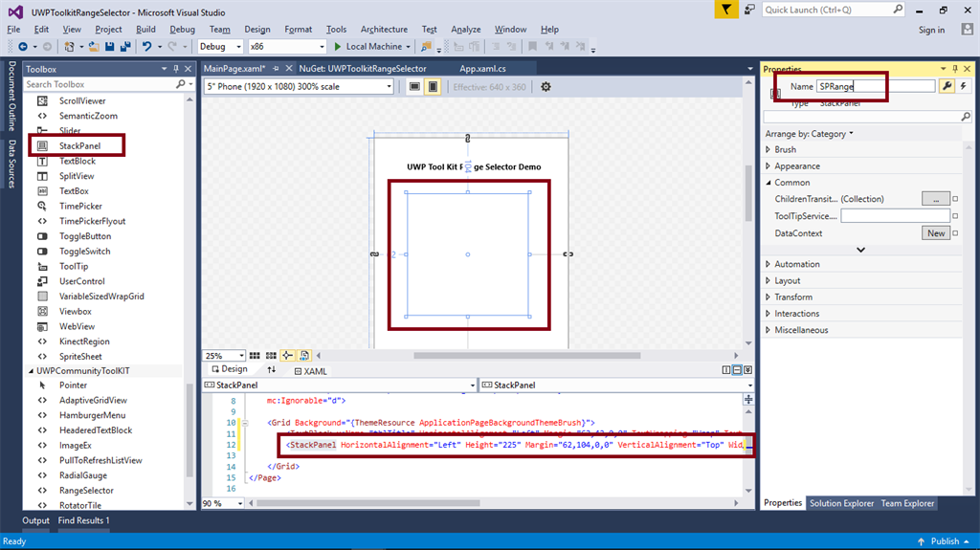This screenshot has width=980, height=550.
Task: Open the Team Explorer tab
Action: point(907,503)
